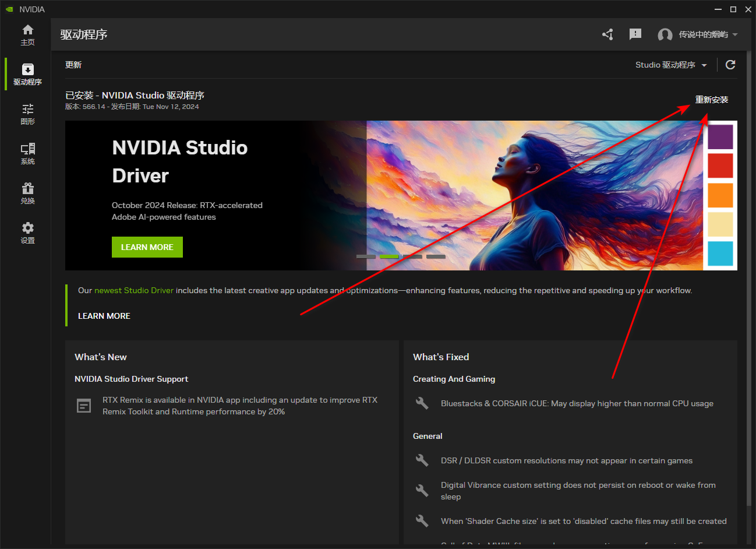
Task: Click the 更新 updates heading
Action: coord(73,65)
